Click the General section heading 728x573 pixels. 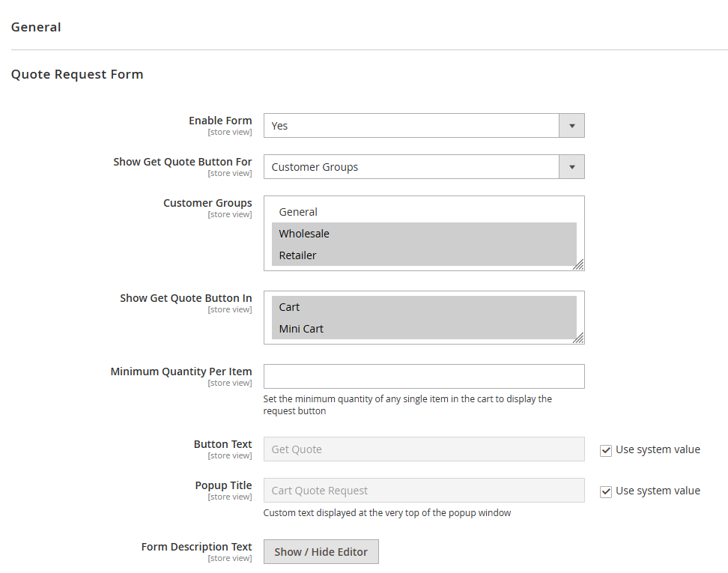[x=36, y=27]
